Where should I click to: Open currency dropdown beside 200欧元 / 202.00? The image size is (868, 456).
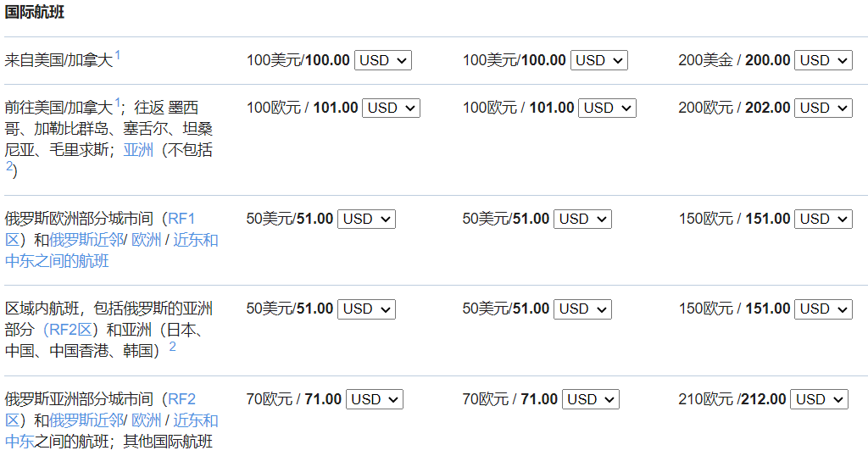point(822,108)
